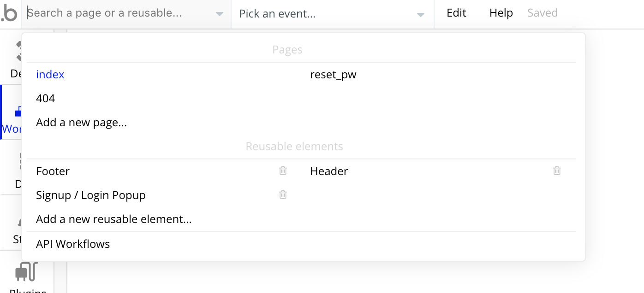This screenshot has height=293, width=644.
Task: Expand the page search dropdown arrow
Action: pos(220,14)
